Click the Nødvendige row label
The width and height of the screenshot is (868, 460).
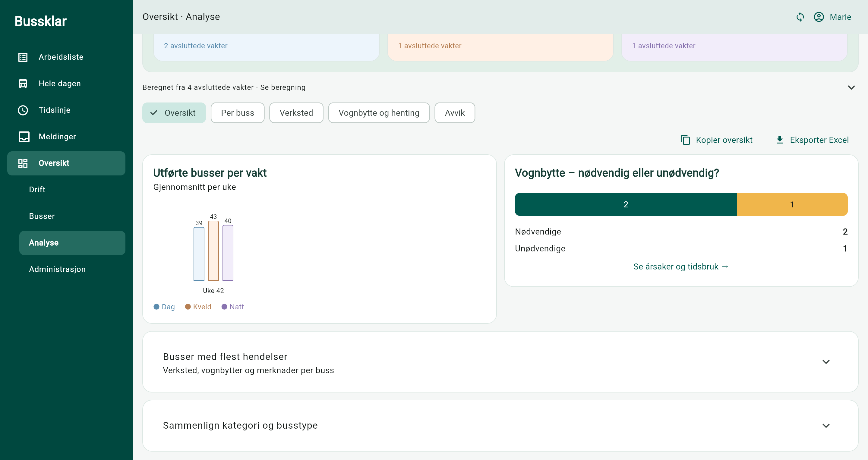coord(538,232)
